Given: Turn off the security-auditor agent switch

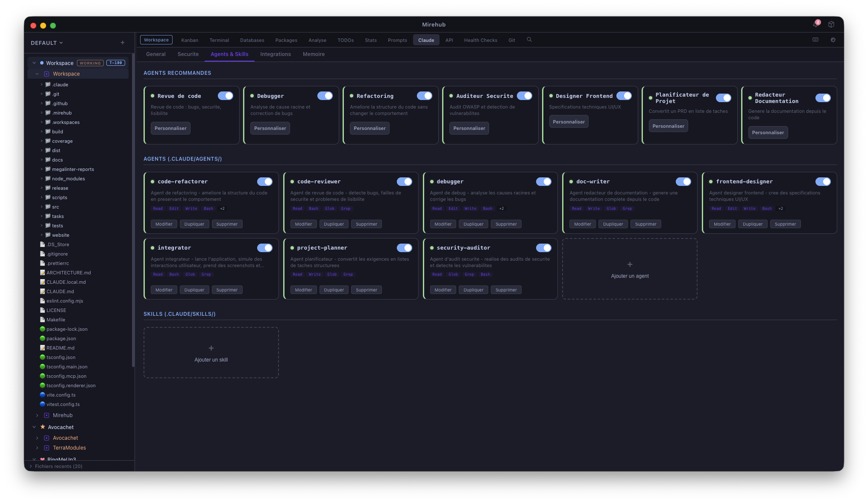Looking at the screenshot, I should [543, 248].
